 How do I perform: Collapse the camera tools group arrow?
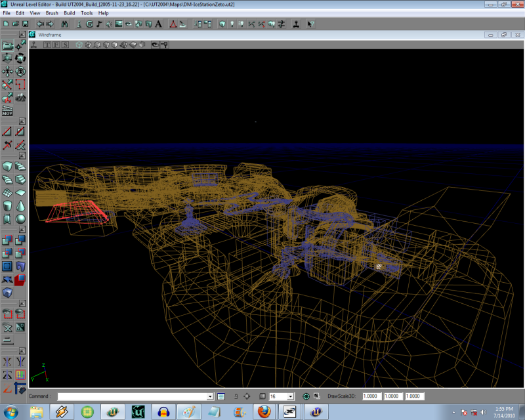tap(22, 35)
